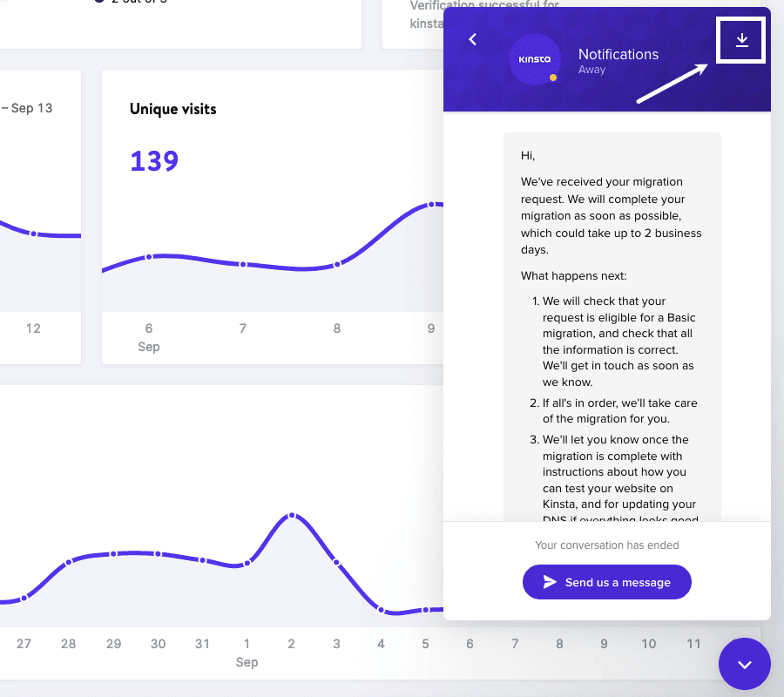The width and height of the screenshot is (784, 697).
Task: Click the bottom chart data point at Sep 4
Action: pos(381,610)
